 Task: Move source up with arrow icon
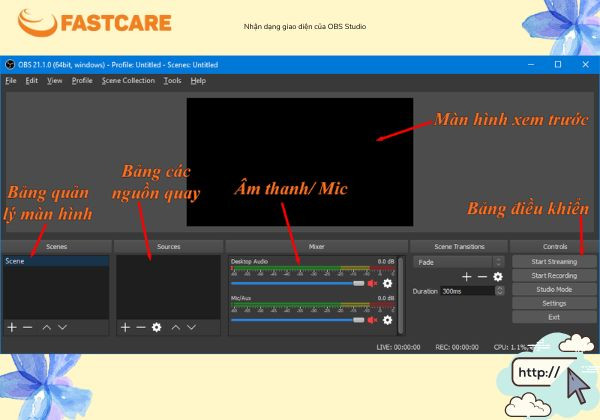[176, 327]
